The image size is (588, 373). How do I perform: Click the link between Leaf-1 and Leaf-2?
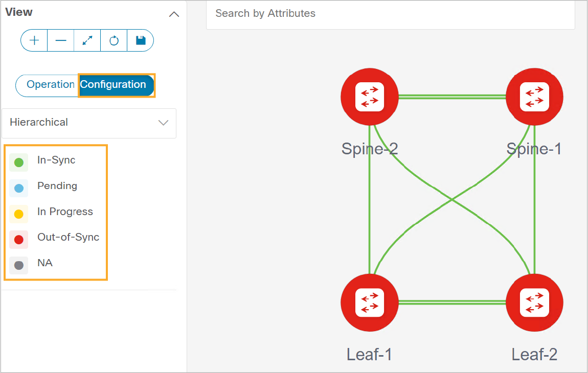452,302
